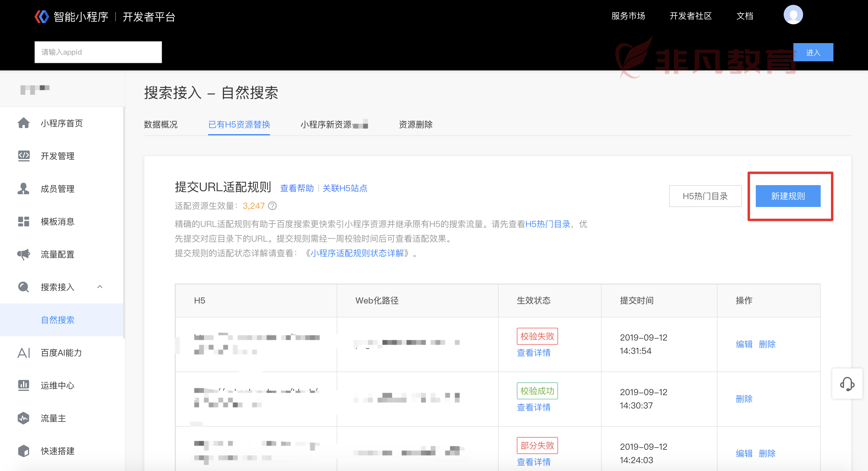Click 删除 in the 14:24:03 row
This screenshot has width=868, height=471.
tap(767, 453)
